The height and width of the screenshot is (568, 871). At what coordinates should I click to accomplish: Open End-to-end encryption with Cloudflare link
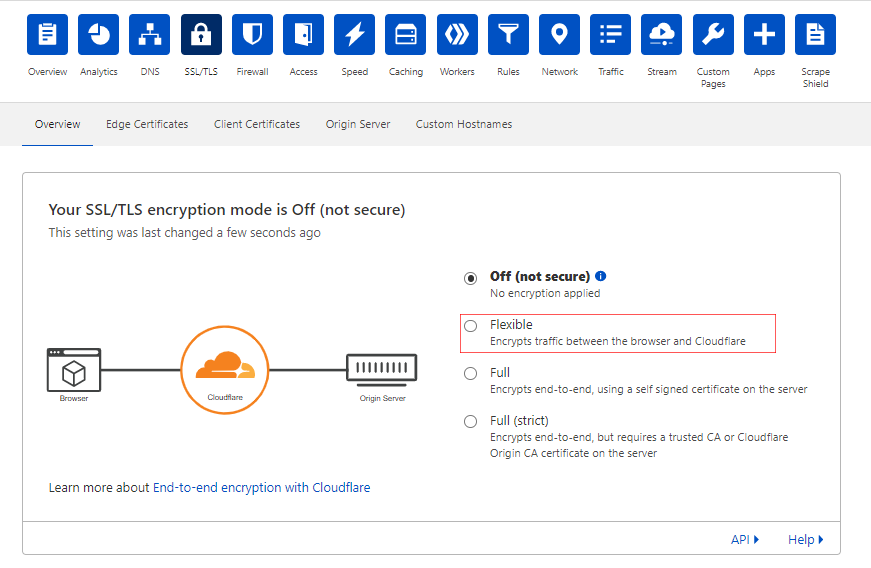pyautogui.click(x=261, y=488)
